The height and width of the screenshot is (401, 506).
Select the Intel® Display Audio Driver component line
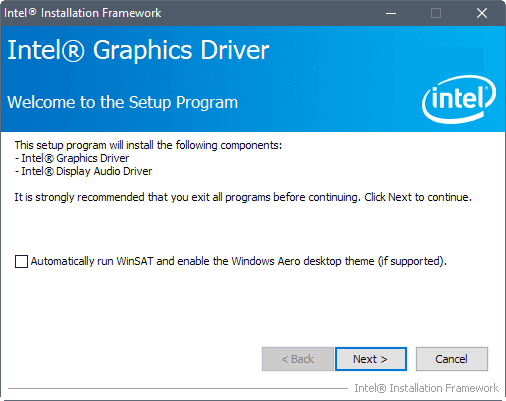click(x=83, y=171)
